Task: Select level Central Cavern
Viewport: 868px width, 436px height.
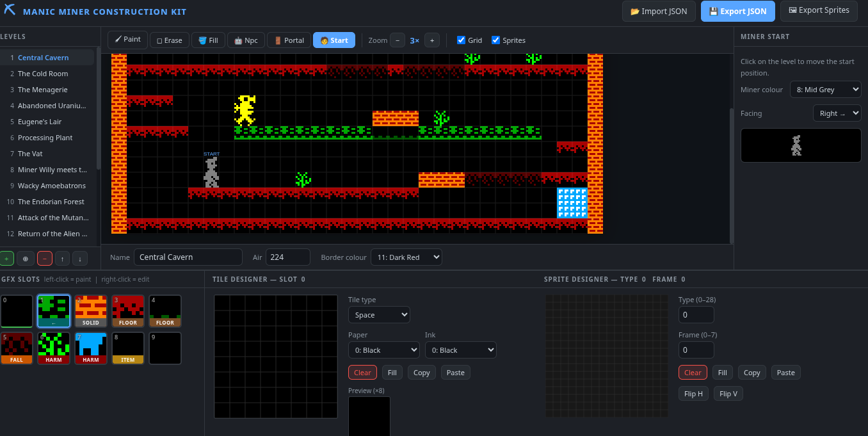Action: coord(47,58)
